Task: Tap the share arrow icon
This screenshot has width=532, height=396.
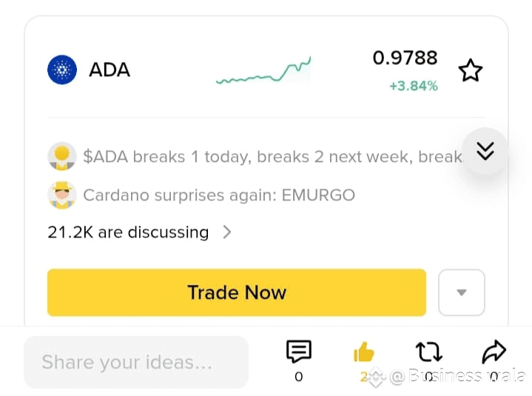Action: (x=494, y=352)
